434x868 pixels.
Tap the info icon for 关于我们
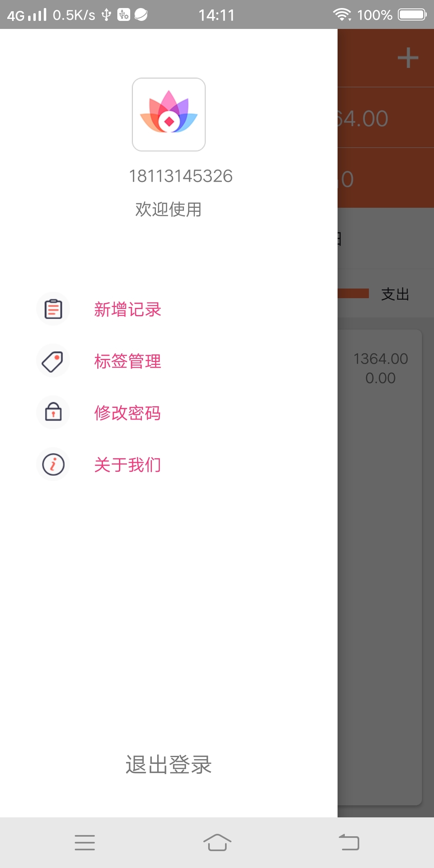click(53, 464)
